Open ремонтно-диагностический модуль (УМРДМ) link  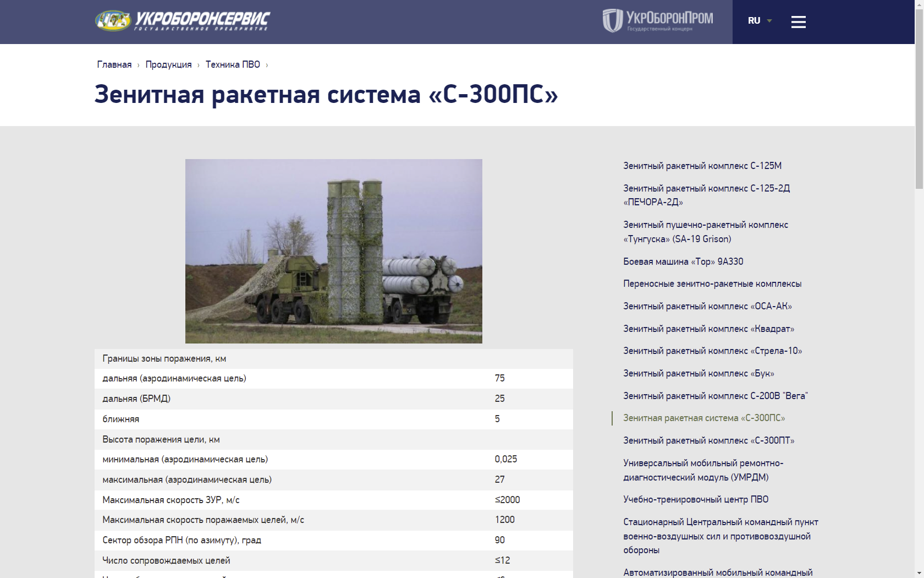(x=703, y=470)
